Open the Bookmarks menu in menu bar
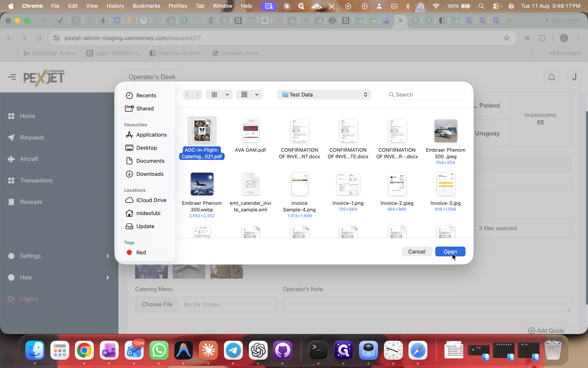 tap(146, 6)
